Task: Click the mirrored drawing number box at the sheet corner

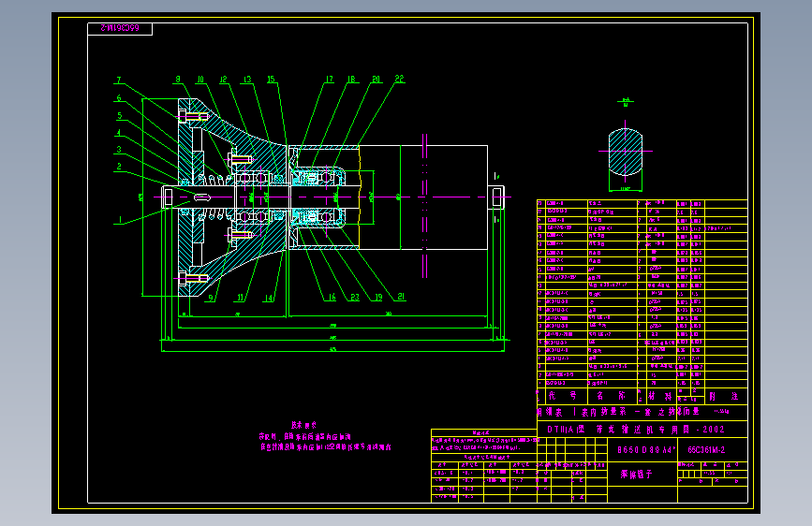Action: [120, 28]
